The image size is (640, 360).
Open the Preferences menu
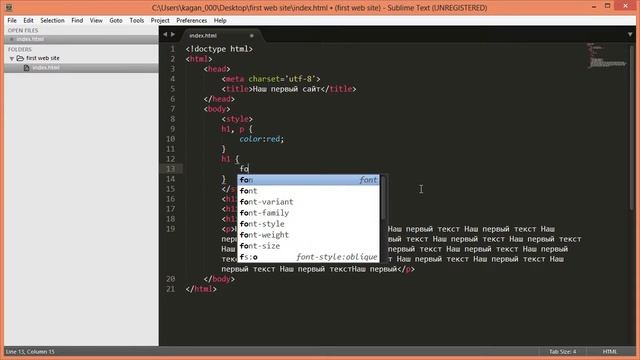click(x=191, y=20)
